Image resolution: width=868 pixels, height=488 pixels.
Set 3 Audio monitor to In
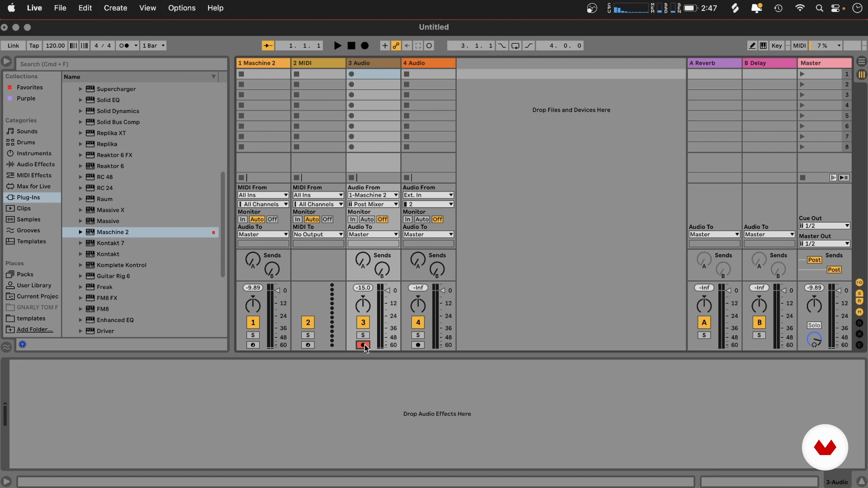352,219
